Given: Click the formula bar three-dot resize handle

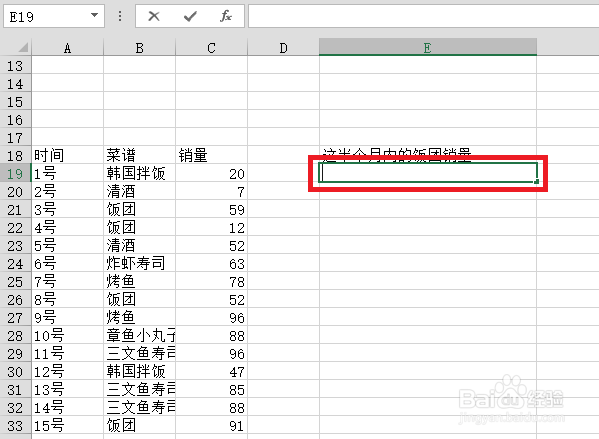Looking at the screenshot, I should pos(120,16).
